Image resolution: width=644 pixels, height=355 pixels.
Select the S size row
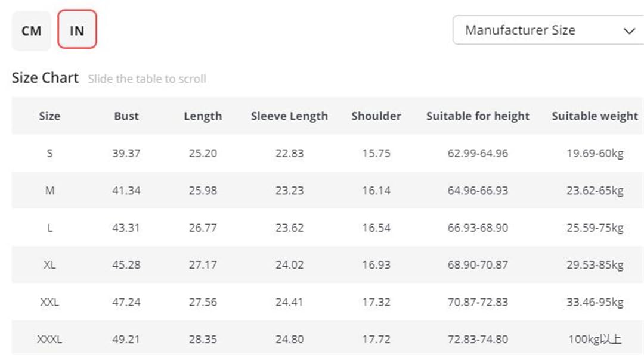click(327, 153)
